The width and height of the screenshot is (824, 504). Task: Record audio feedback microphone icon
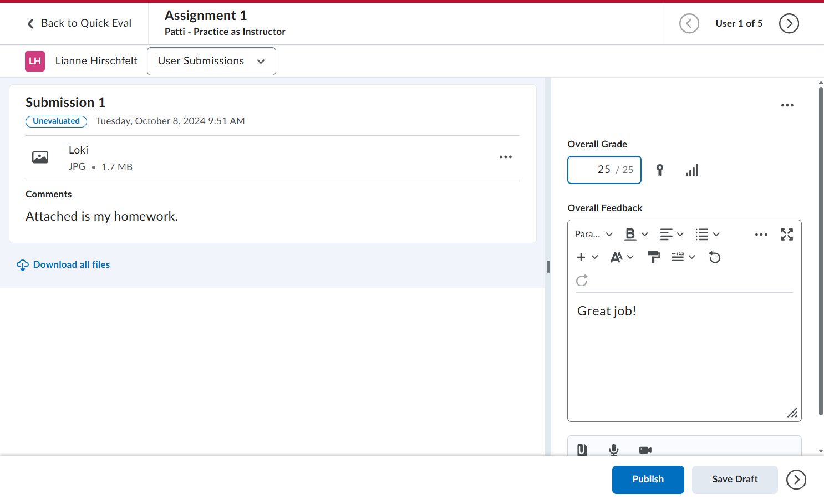click(x=614, y=450)
